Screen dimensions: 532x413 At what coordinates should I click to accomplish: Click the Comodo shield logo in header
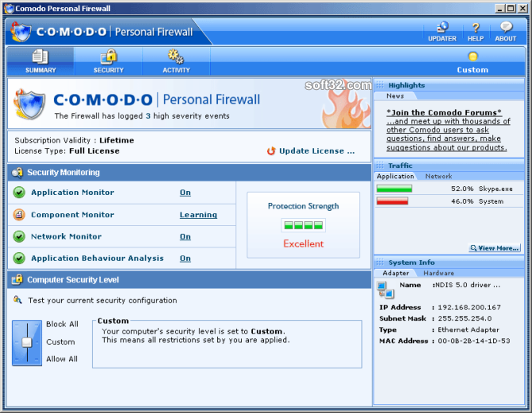(x=21, y=32)
